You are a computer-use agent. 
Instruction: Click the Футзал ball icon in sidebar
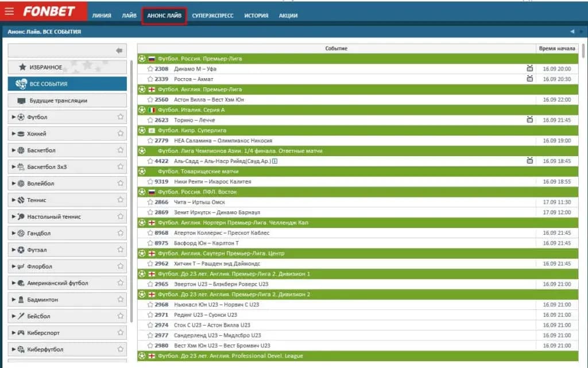tap(21, 250)
